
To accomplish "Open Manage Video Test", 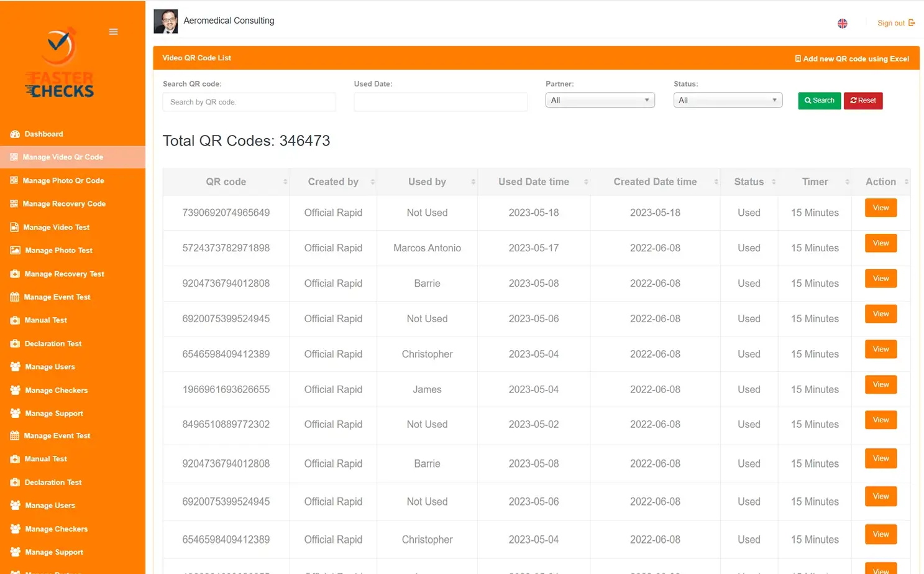I will click(x=56, y=227).
